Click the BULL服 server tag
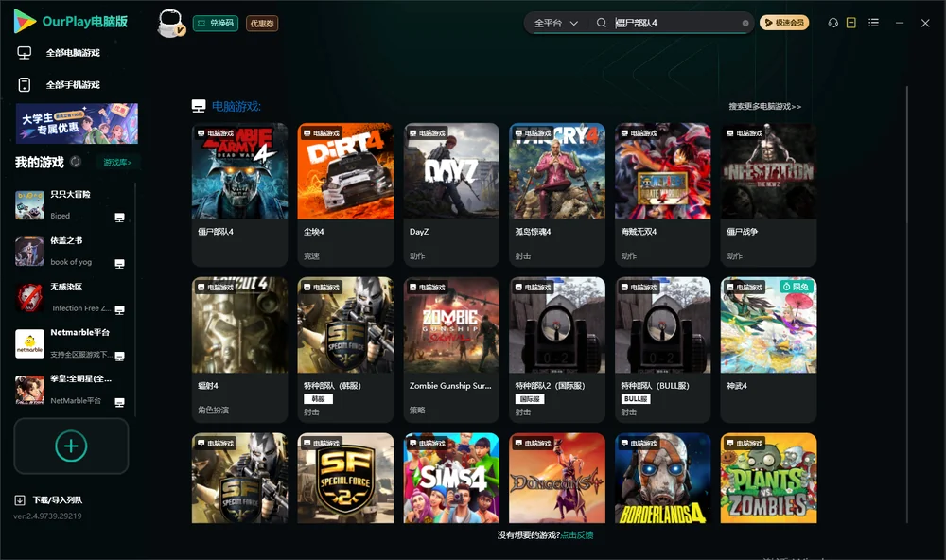Viewport: 946px width, 560px height. (636, 399)
